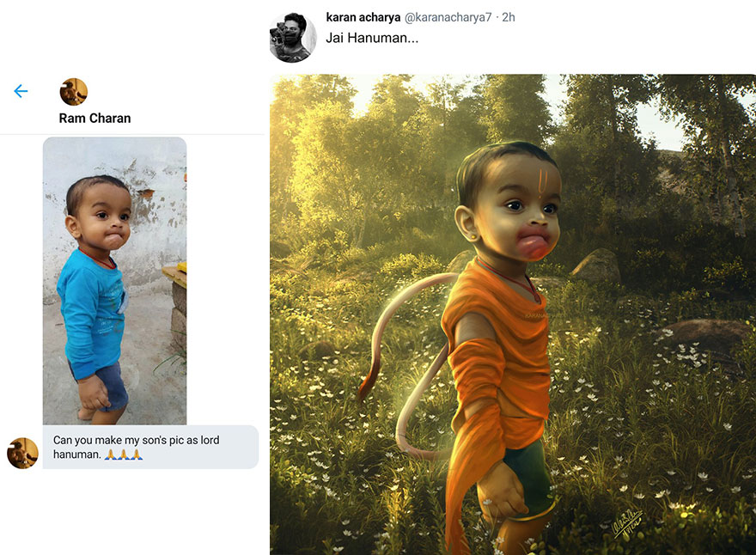Tap the sender avatar beside the message
Screen dimensions: 756x555
tap(22, 453)
